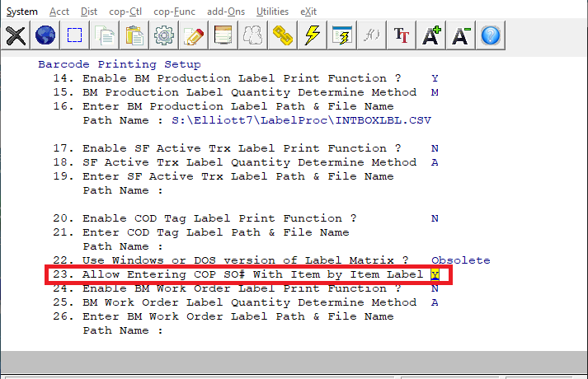Click the X cancel toolbar icon
This screenshot has width=588, height=379.
coord(16,35)
